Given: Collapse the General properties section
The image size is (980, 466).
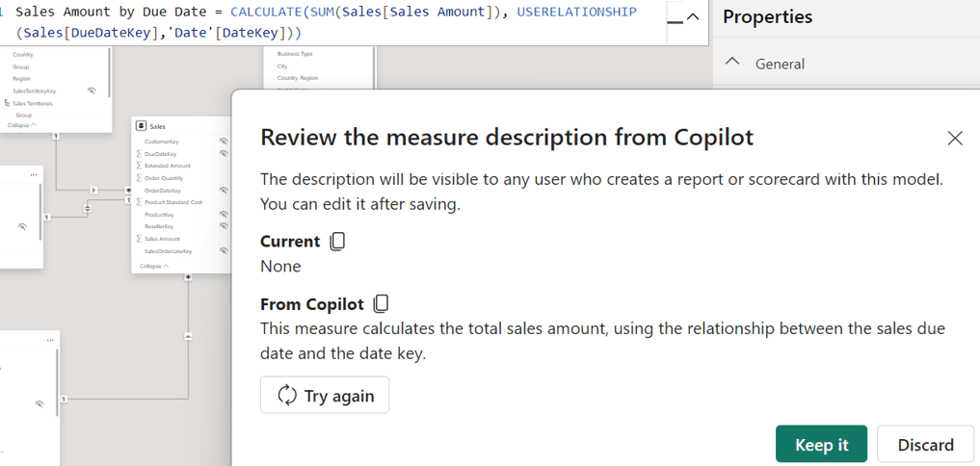Looking at the screenshot, I should point(733,63).
